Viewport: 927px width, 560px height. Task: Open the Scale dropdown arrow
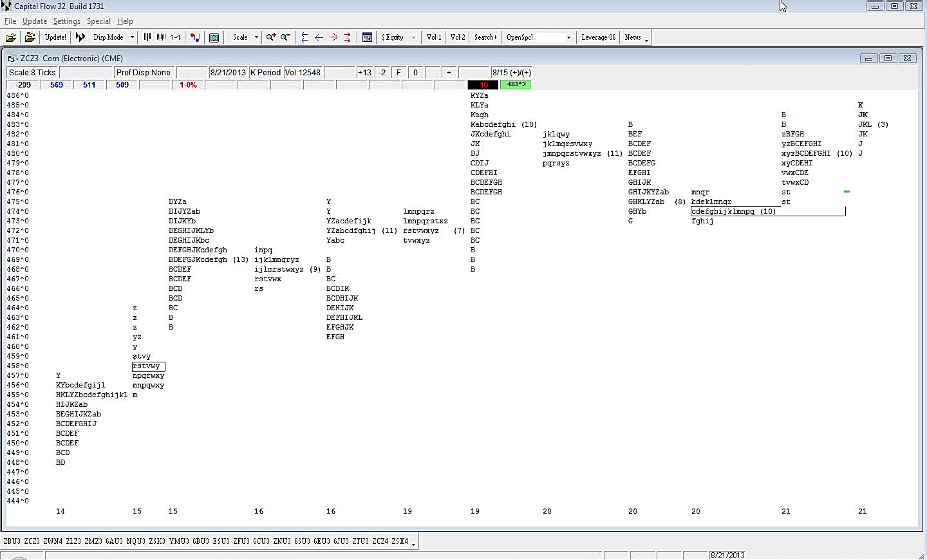click(x=256, y=37)
